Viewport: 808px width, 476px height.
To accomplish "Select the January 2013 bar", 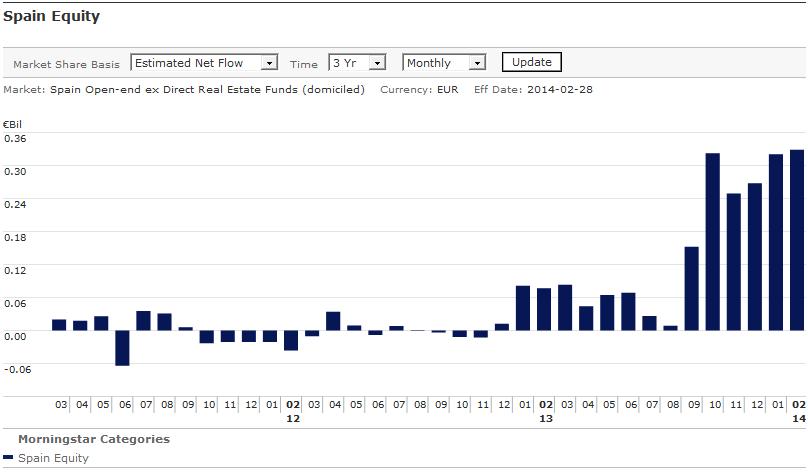I will pos(523,308).
